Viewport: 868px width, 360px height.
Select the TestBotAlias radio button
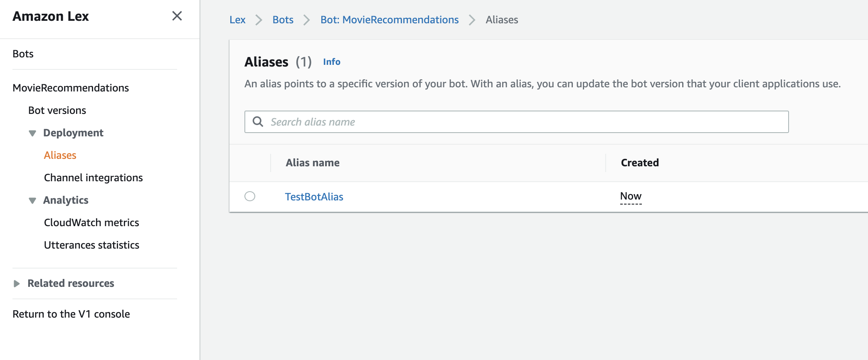(250, 196)
